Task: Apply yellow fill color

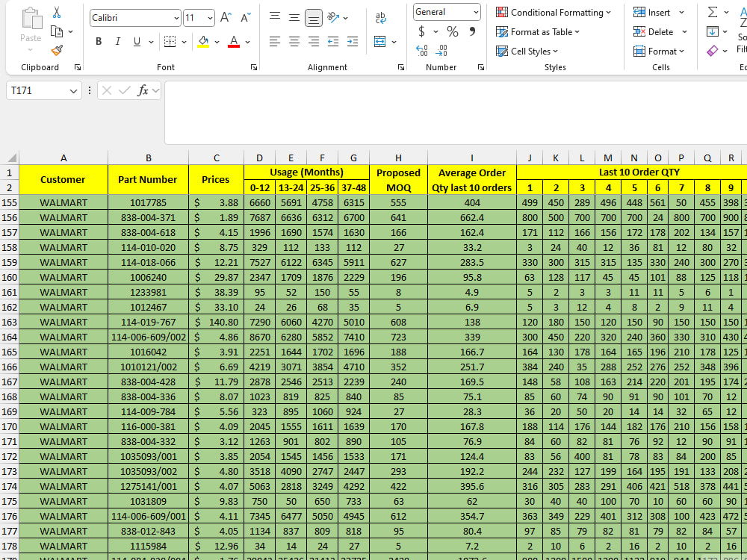Action: pos(203,42)
